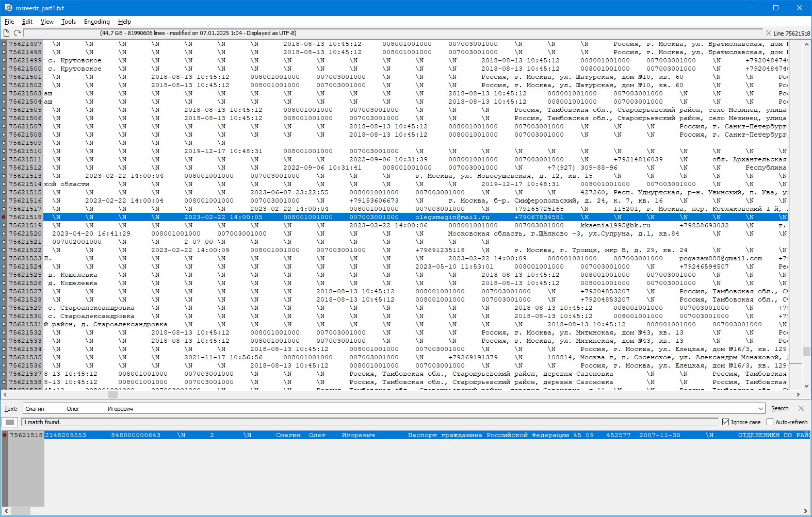Open the Encoding menu
Viewport: 812px width, 517px height.
coord(96,22)
